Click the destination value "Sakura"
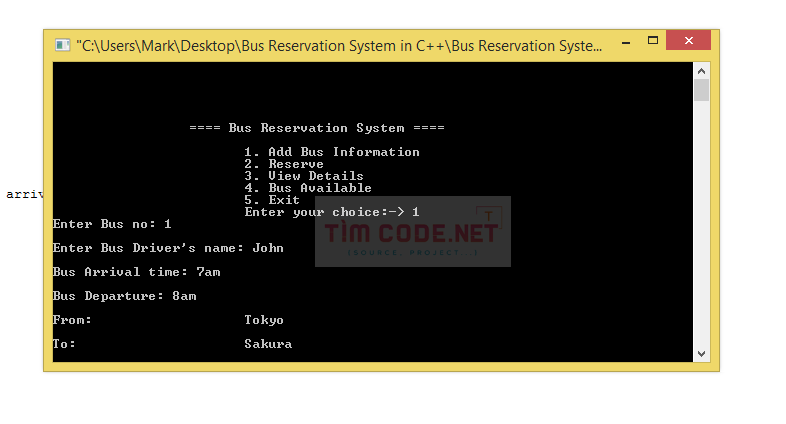 coord(268,344)
